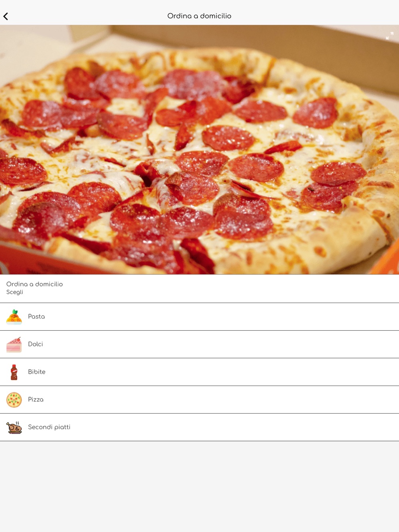Tap the roast chicken icon for Secondi piatti

point(14,428)
